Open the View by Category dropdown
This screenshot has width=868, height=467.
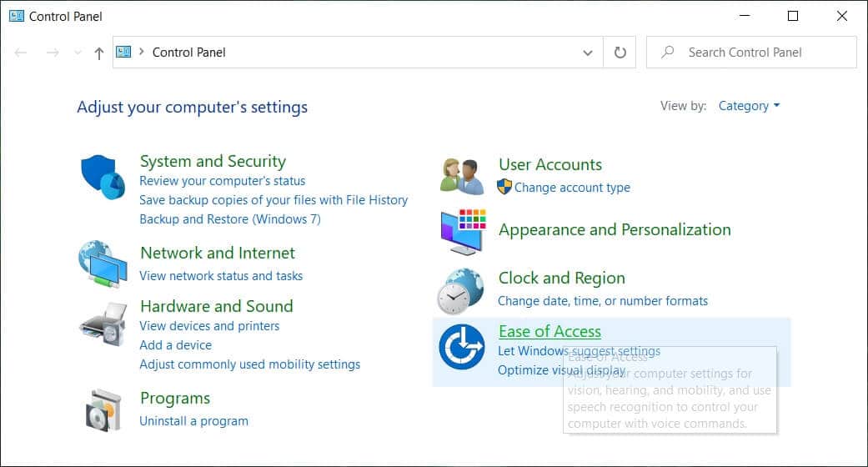[749, 106]
